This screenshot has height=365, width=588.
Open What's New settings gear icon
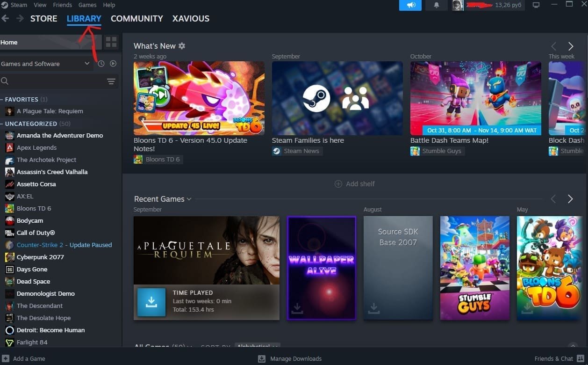click(182, 46)
